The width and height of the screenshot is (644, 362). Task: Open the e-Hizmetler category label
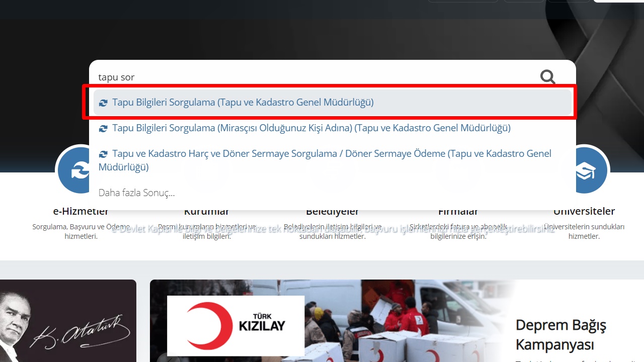coord(80,212)
